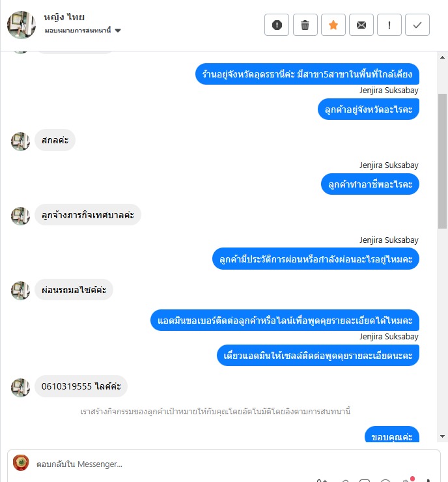This screenshot has height=482, width=448.
Task: Click customer avatar next to สกลค่ะ message
Action: point(20,141)
